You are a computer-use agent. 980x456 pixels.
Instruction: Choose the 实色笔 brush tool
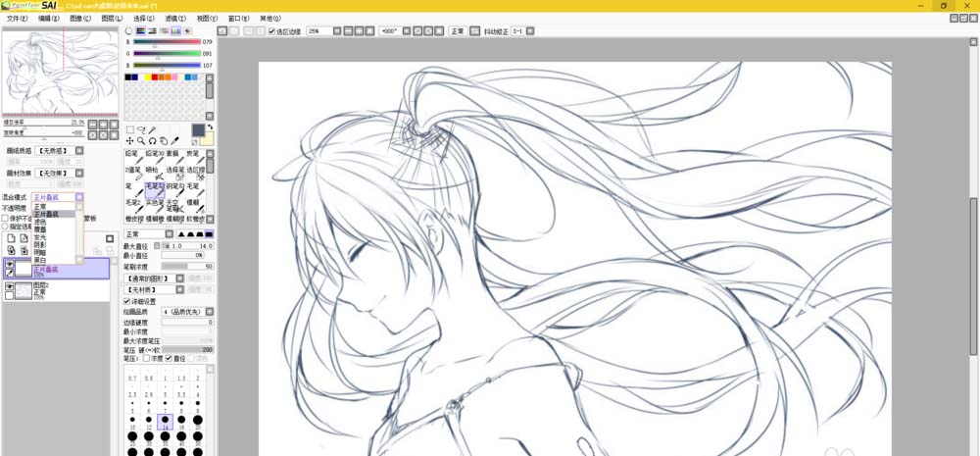coord(155,207)
